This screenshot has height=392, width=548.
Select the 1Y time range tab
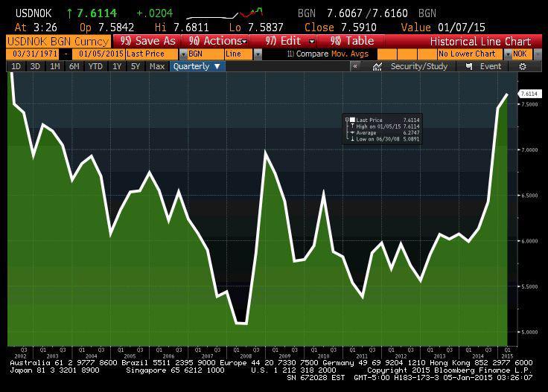pos(116,66)
